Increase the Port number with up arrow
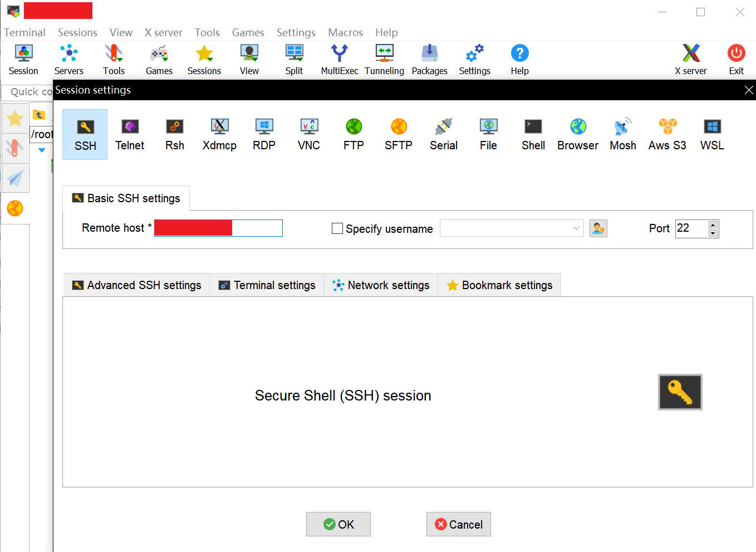 (x=713, y=224)
